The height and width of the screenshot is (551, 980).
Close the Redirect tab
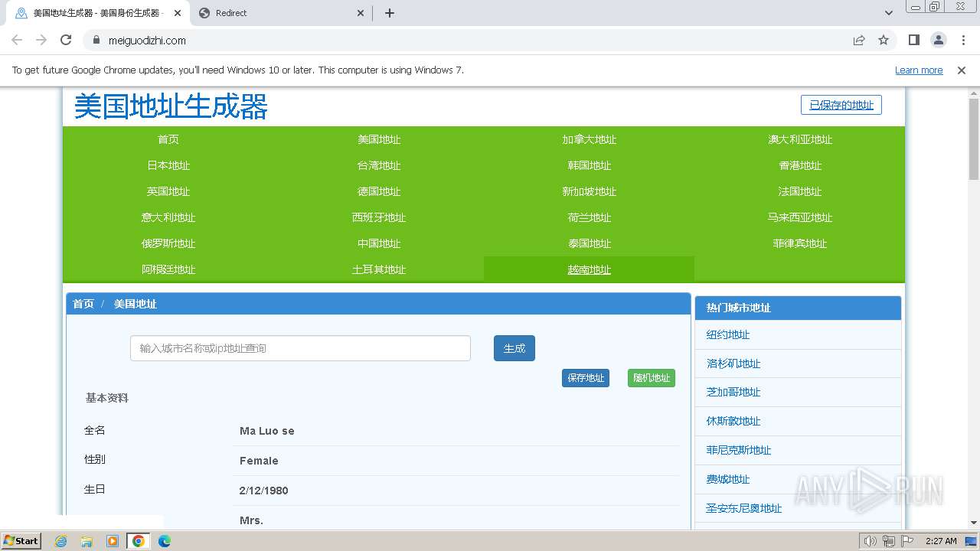pos(361,13)
